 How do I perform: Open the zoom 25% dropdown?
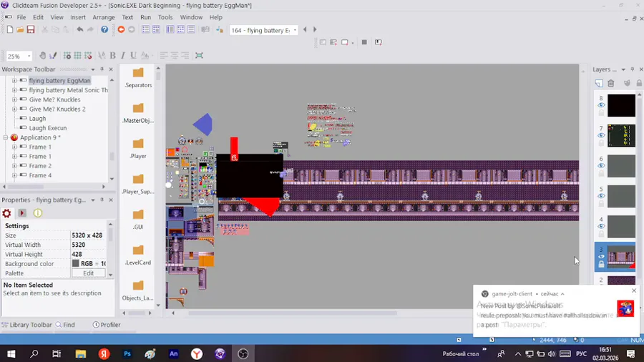pyautogui.click(x=29, y=56)
